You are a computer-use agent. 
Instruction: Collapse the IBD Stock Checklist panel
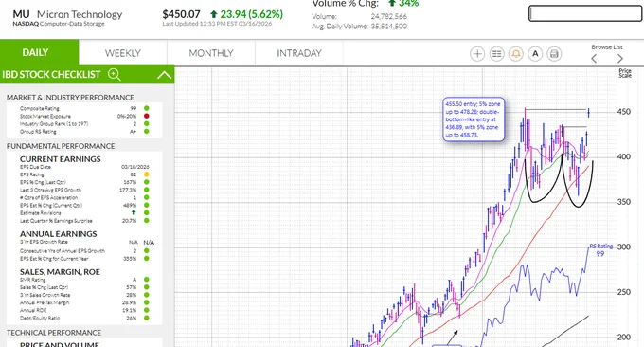(164, 75)
